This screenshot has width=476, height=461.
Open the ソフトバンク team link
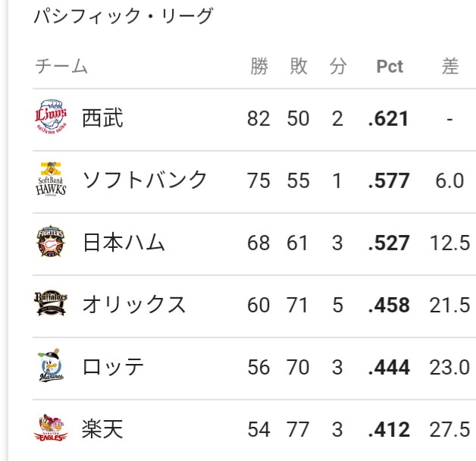click(145, 180)
